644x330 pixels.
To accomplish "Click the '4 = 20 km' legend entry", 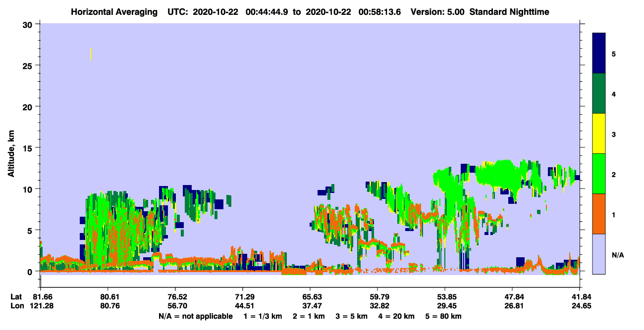I will click(x=397, y=316).
